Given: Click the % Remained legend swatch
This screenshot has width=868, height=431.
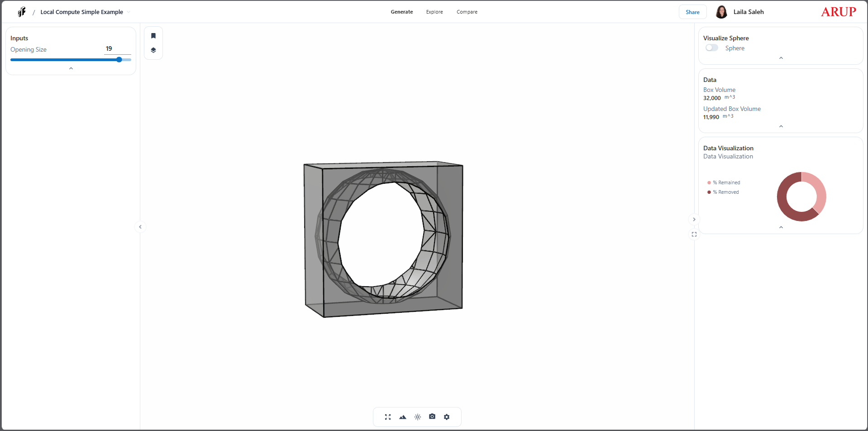Looking at the screenshot, I should [709, 183].
